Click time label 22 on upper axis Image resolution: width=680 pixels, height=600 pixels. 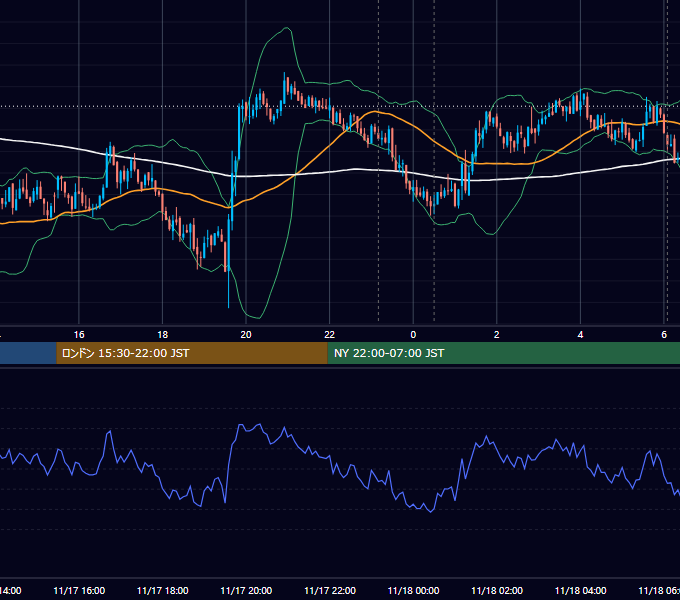[330, 335]
